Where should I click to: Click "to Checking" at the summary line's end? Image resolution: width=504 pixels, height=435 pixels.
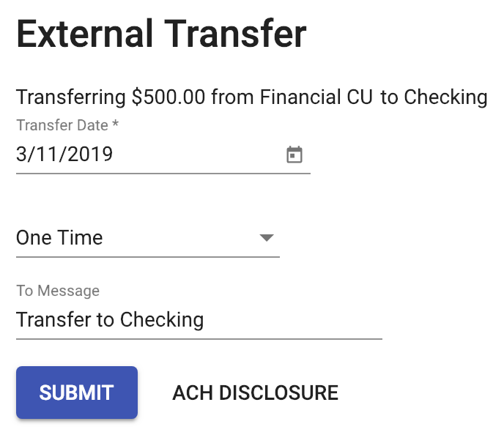tap(434, 97)
